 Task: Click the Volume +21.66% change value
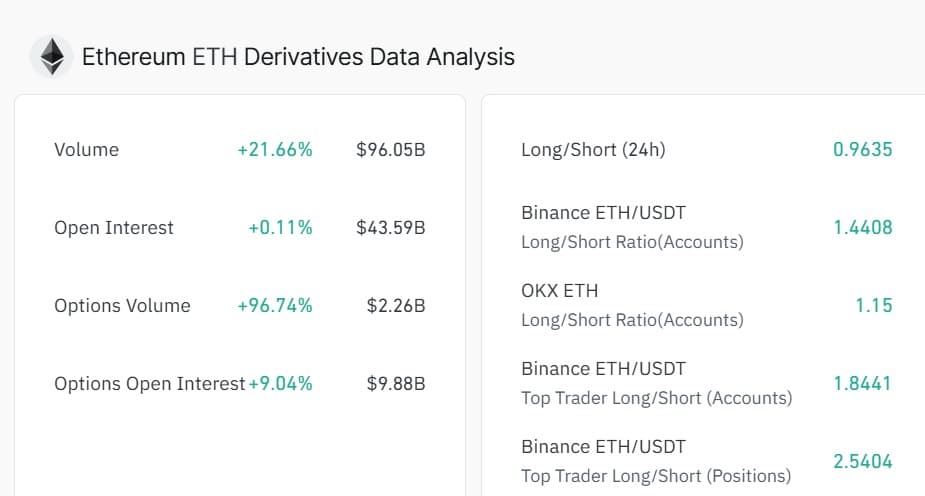pyautogui.click(x=275, y=150)
